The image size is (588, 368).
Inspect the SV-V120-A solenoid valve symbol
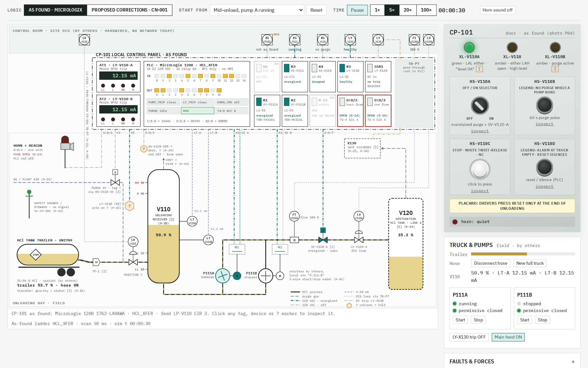323,240
